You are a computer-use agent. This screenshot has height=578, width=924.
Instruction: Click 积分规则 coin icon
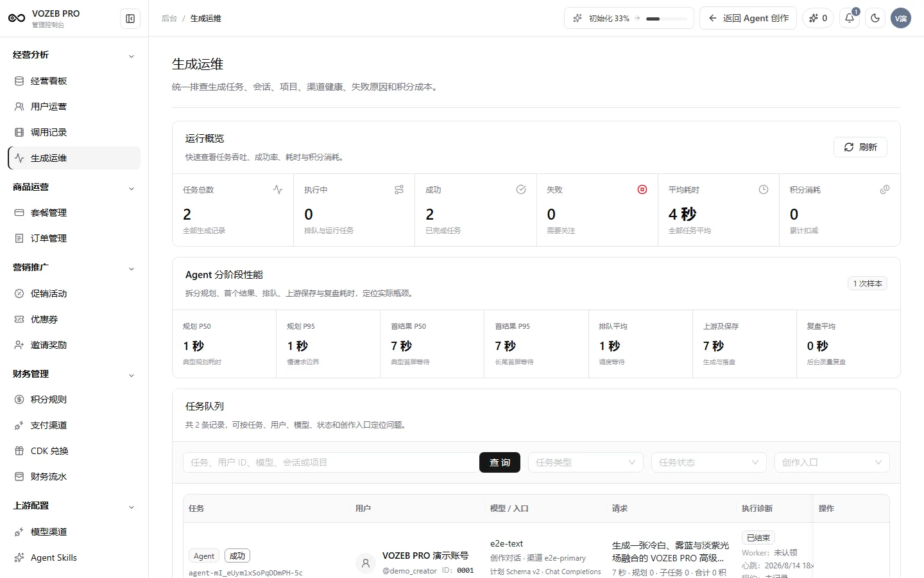tap(19, 399)
